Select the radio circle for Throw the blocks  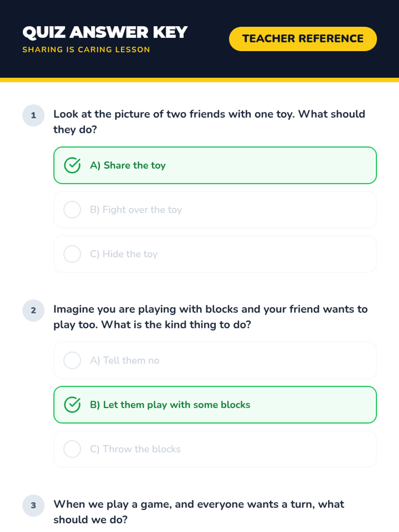(72, 449)
